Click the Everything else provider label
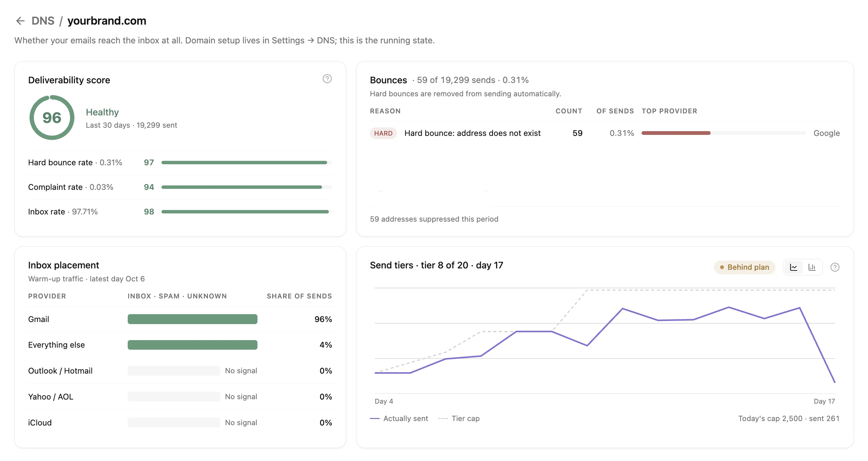 [x=56, y=345]
